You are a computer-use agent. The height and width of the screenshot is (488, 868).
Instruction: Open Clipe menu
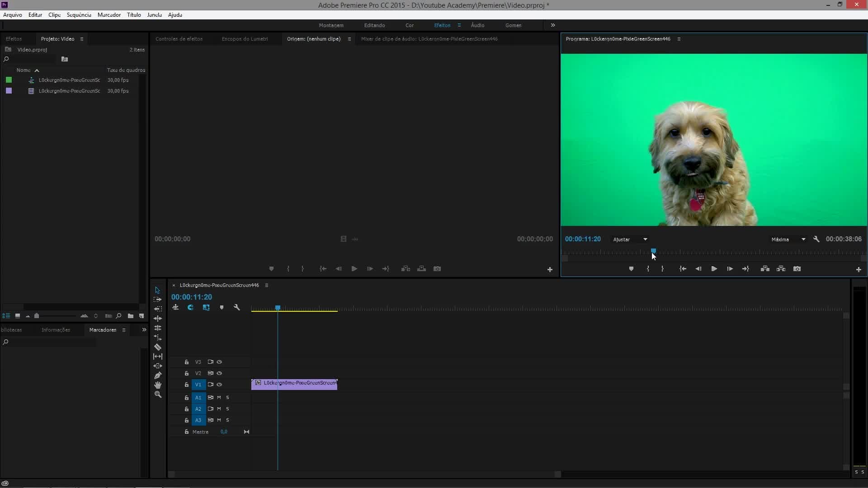[x=54, y=15]
